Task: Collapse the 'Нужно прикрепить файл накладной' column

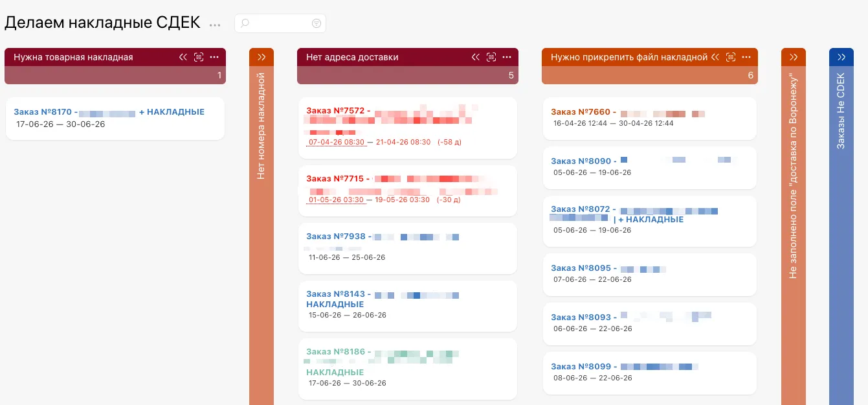Action: tap(715, 57)
